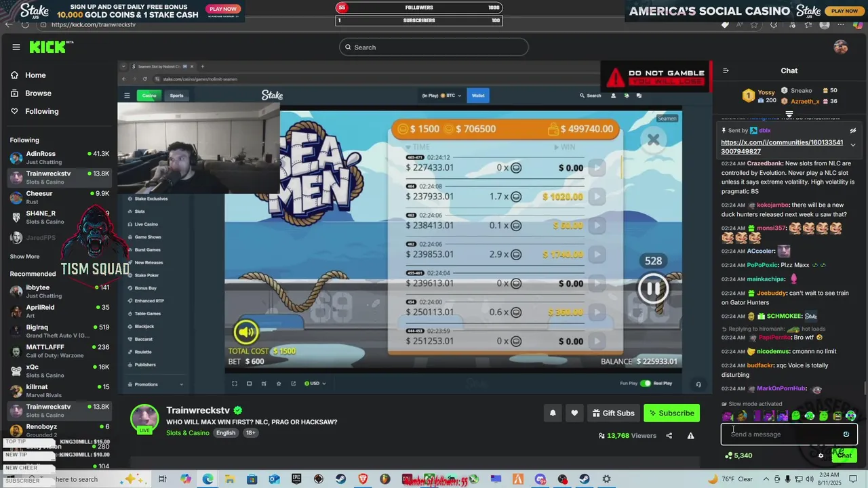Send the message with the Chat button
Screen dimensions: 868x488
click(844, 455)
